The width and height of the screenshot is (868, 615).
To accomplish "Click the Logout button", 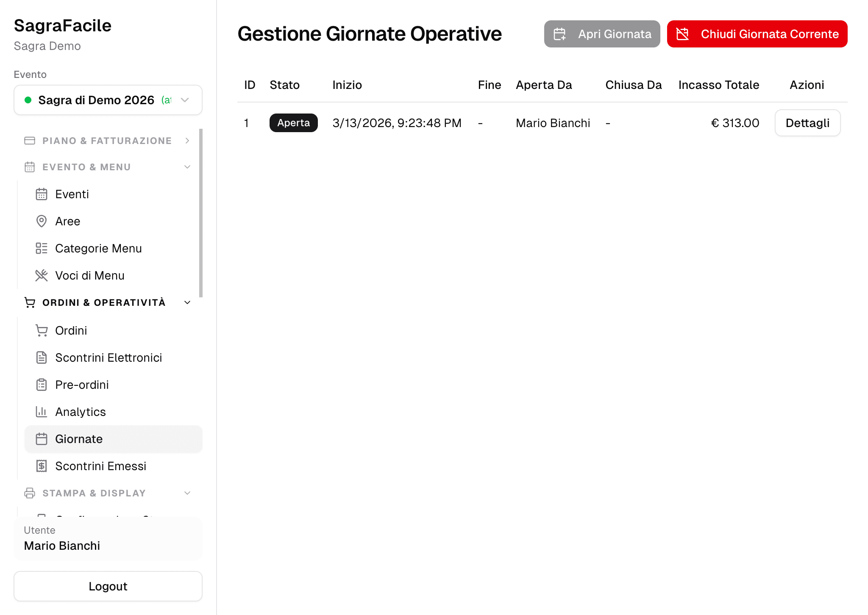I will pyautogui.click(x=108, y=586).
